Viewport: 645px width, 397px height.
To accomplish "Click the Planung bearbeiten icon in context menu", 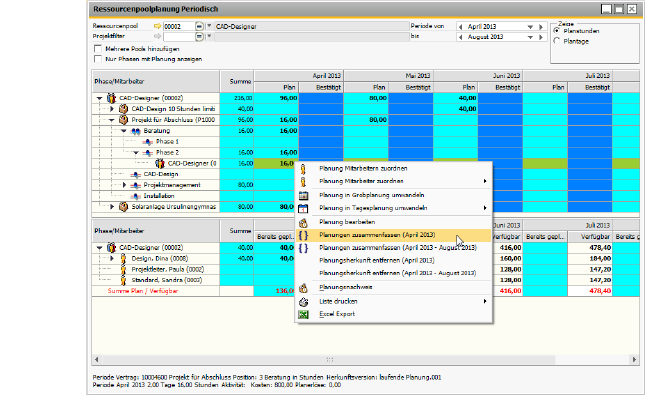I will pyautogui.click(x=303, y=222).
